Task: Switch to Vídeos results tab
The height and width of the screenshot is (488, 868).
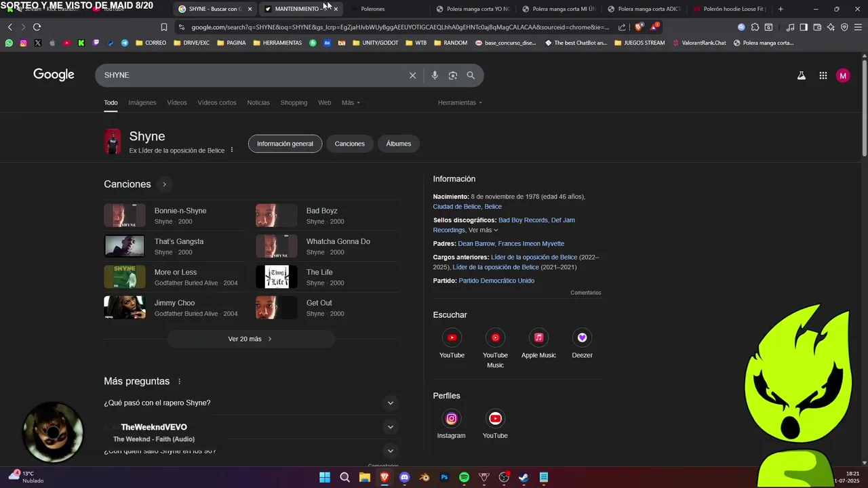Action: pos(177,103)
